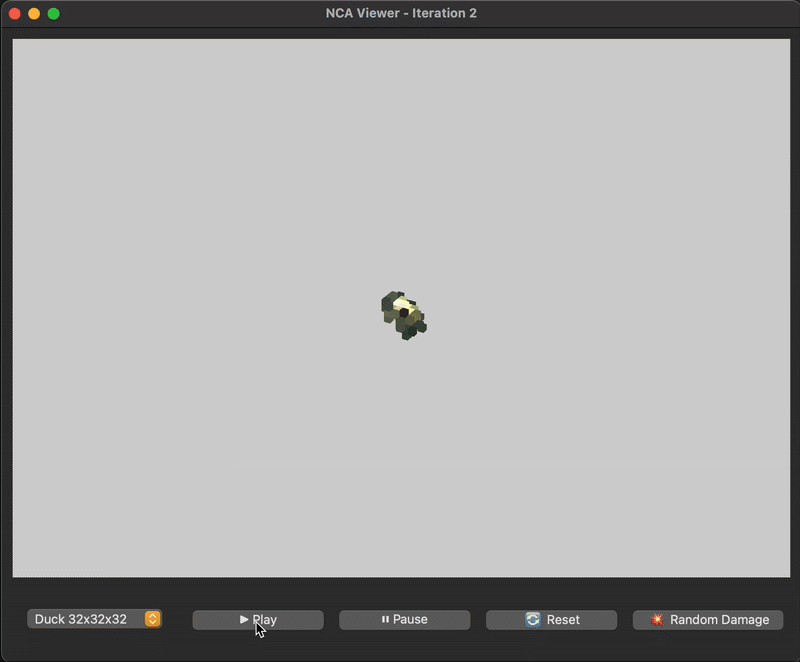Click the red starburst icon on Random Damage
Screen dimensions: 800x662
click(x=657, y=620)
